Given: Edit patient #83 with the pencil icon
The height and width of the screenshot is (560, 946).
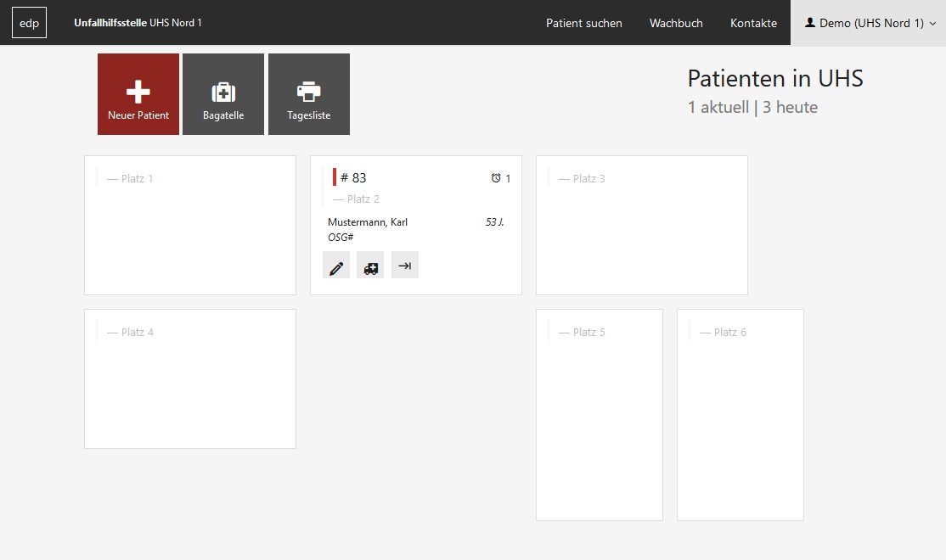Looking at the screenshot, I should [336, 266].
